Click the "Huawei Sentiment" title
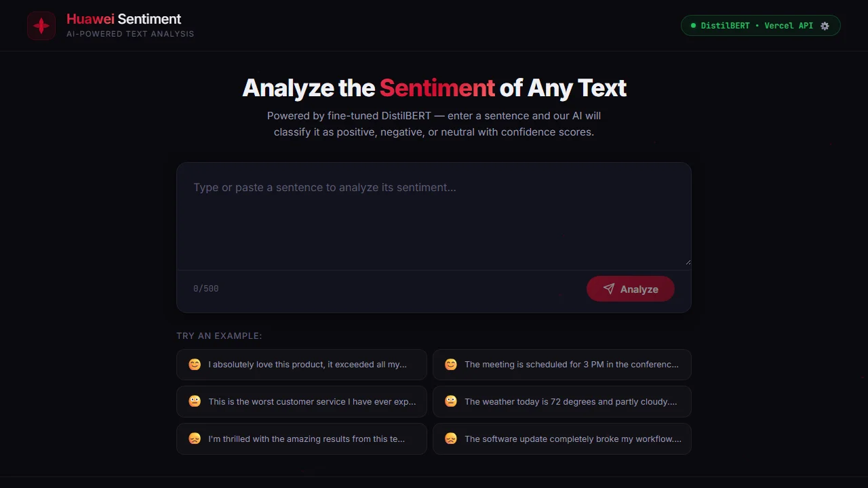The image size is (868, 488). [x=124, y=19]
